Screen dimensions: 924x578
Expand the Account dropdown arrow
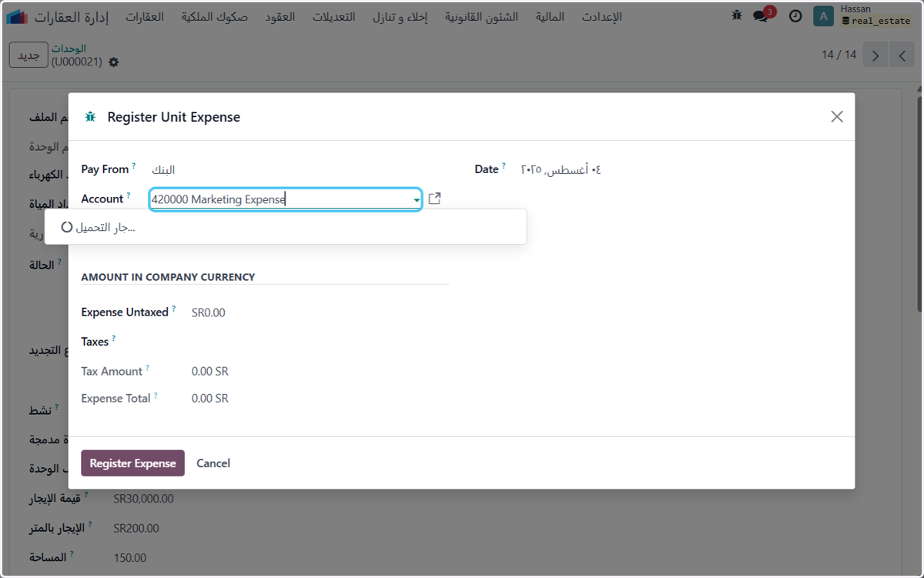point(417,200)
